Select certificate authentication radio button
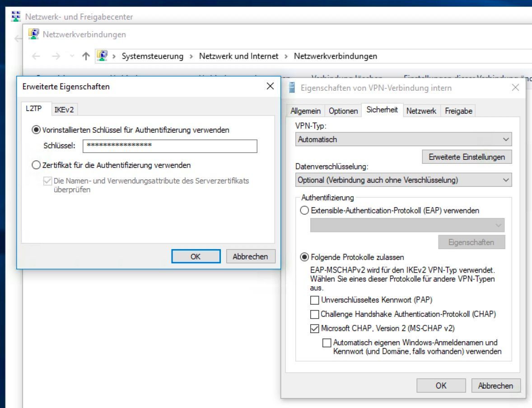The height and width of the screenshot is (408, 532). pos(36,165)
